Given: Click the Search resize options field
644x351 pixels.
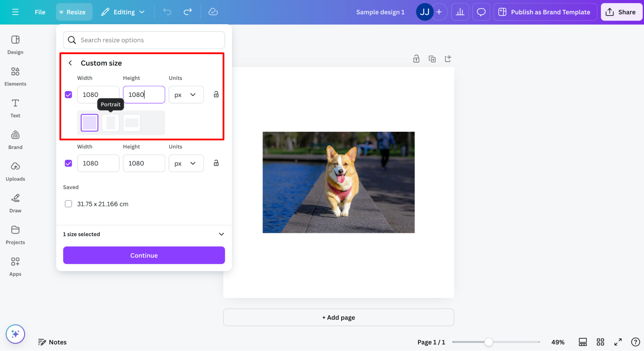Looking at the screenshot, I should coord(144,40).
